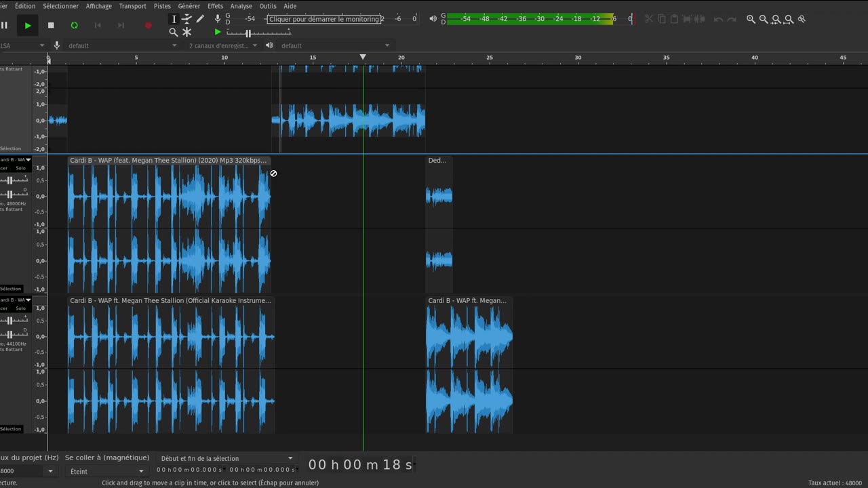Click the recording meter microphone icon
This screenshot has width=868, height=488.
point(218,19)
